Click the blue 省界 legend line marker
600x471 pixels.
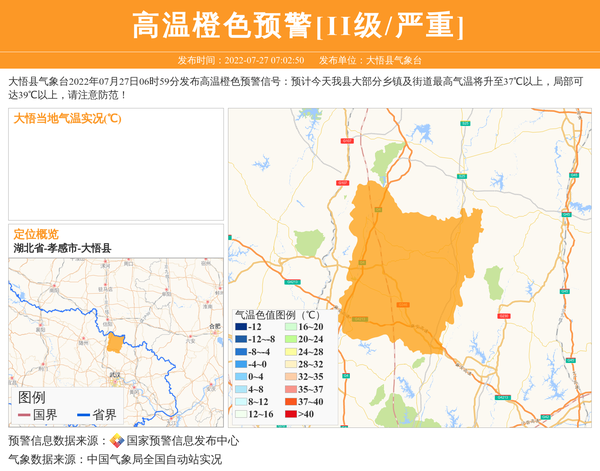pyautogui.click(x=83, y=415)
